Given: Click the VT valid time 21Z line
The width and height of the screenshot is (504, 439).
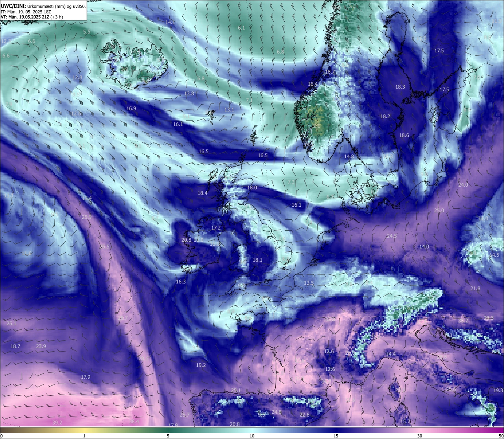Looking at the screenshot, I should tap(32, 17).
